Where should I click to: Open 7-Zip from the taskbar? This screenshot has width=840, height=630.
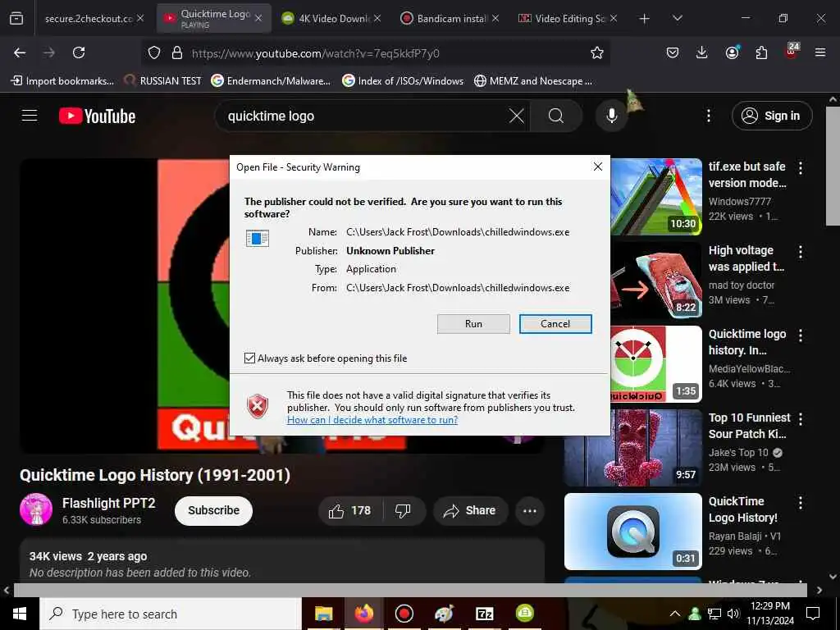[484, 614]
